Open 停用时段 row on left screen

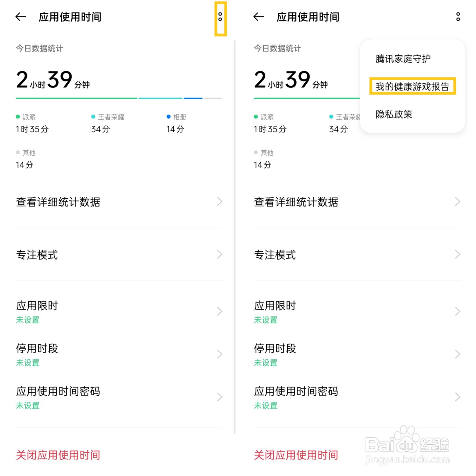(119, 354)
